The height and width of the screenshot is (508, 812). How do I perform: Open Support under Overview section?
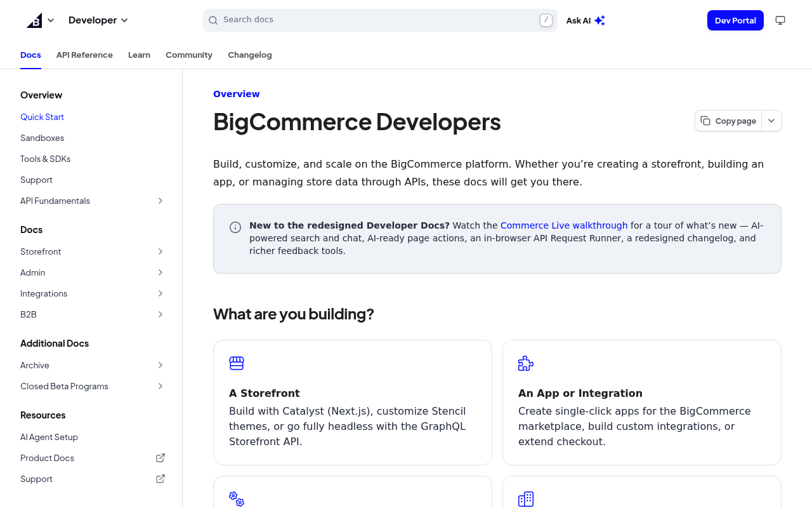click(x=36, y=180)
